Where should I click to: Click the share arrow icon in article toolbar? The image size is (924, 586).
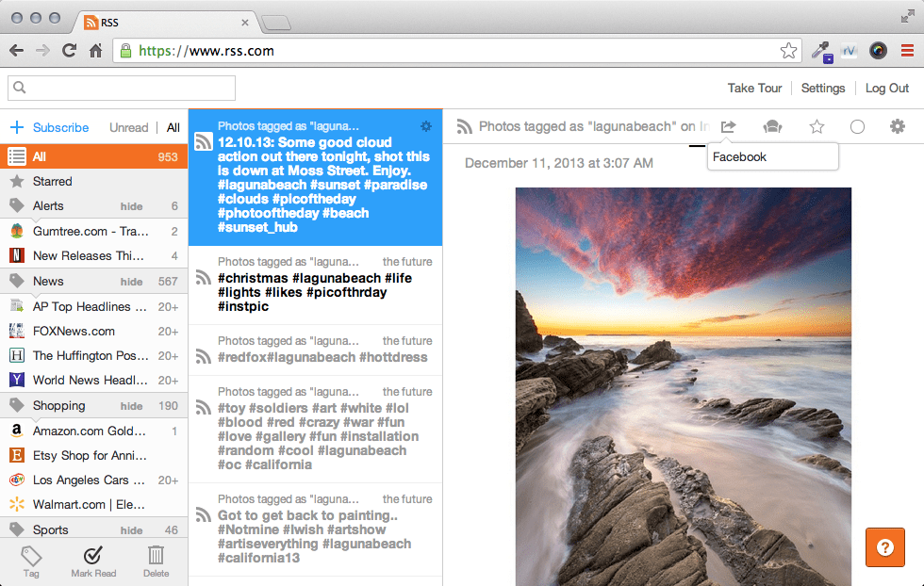[x=728, y=126]
